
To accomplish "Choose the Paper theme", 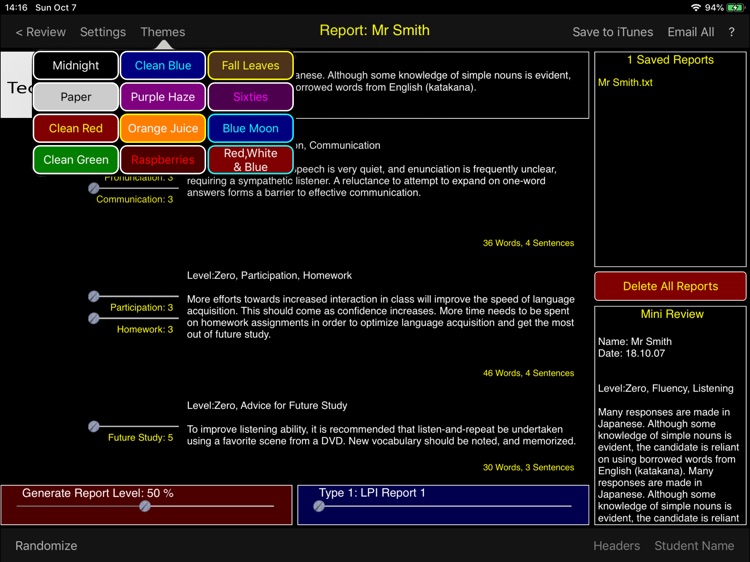I will coord(76,97).
